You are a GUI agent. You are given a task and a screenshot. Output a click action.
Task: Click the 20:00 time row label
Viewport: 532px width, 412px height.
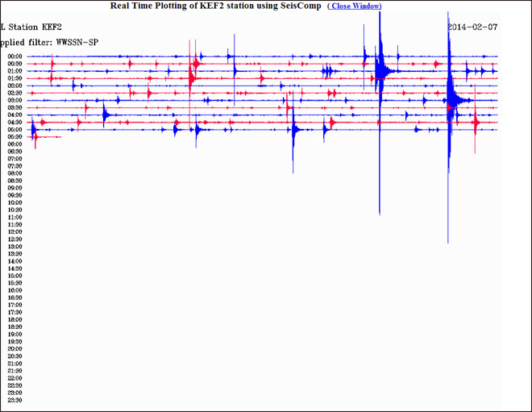point(15,349)
